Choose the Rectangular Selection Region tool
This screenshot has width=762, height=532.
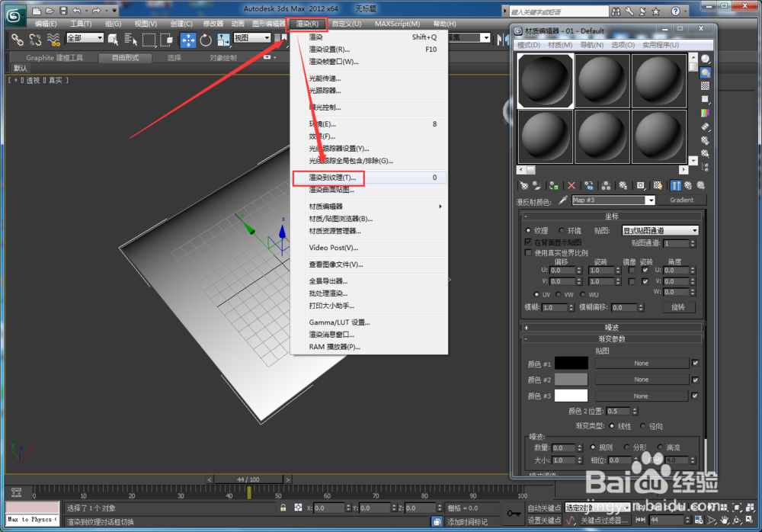149,40
